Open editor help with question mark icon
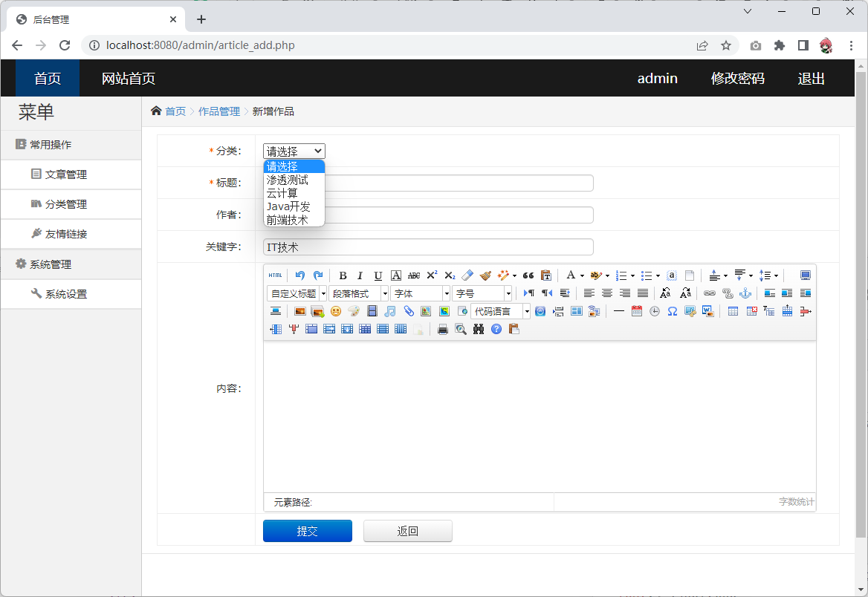The height and width of the screenshot is (597, 868). [496, 329]
